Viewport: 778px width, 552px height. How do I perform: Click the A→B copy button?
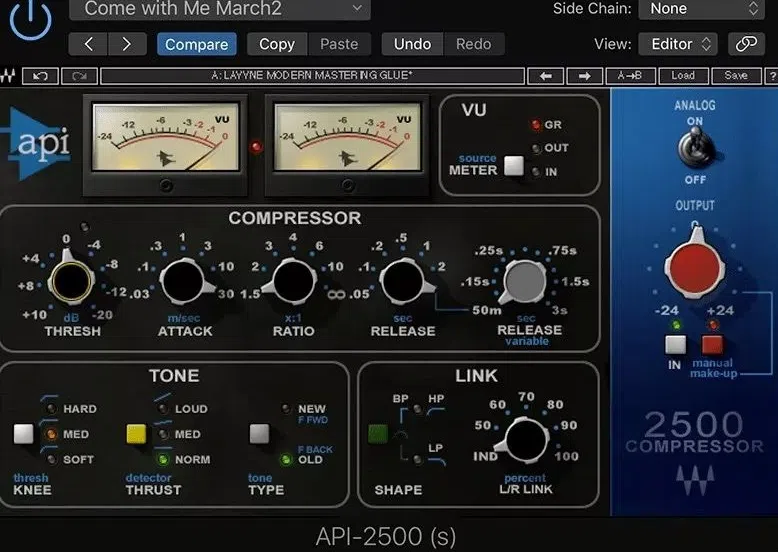click(x=630, y=76)
